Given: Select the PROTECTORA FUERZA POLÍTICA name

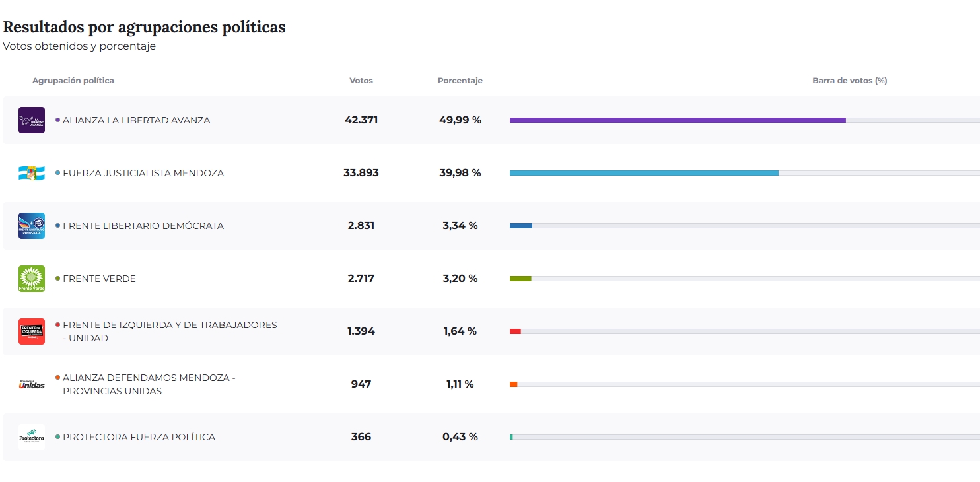Looking at the screenshot, I should click(139, 437).
